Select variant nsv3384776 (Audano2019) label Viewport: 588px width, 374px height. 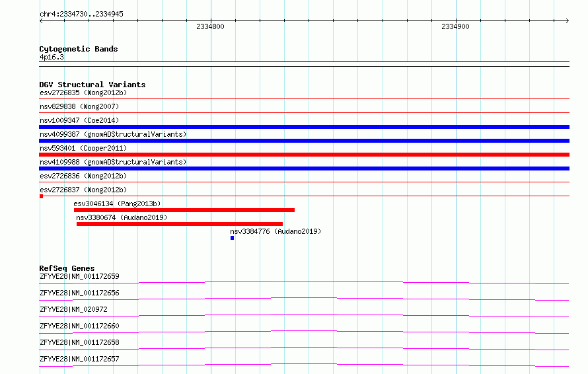pos(276,231)
